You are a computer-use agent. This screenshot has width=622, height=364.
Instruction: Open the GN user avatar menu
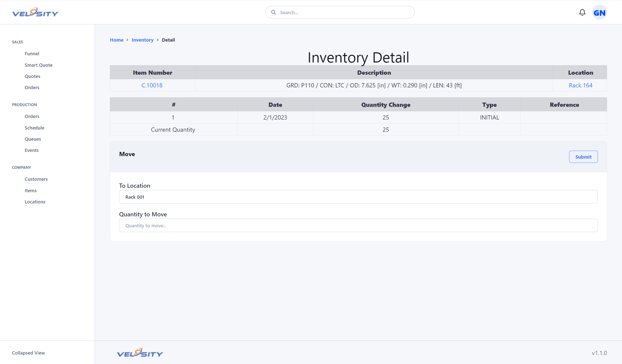(599, 12)
